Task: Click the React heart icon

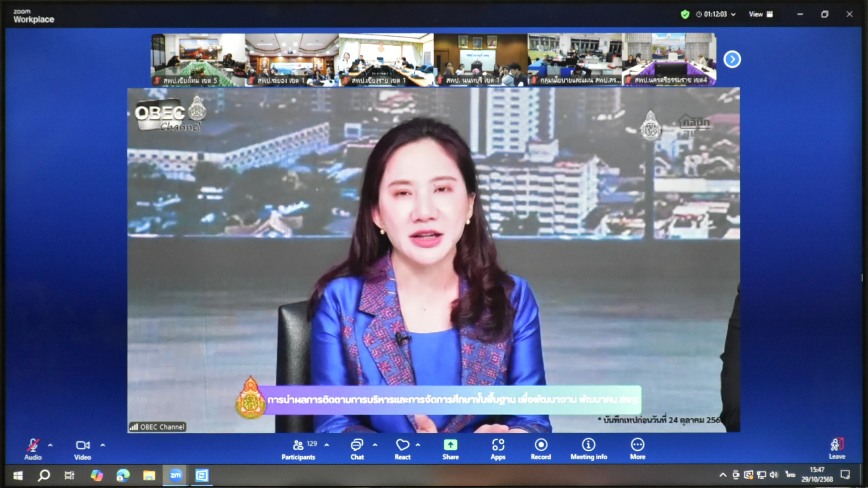Action: (x=402, y=445)
